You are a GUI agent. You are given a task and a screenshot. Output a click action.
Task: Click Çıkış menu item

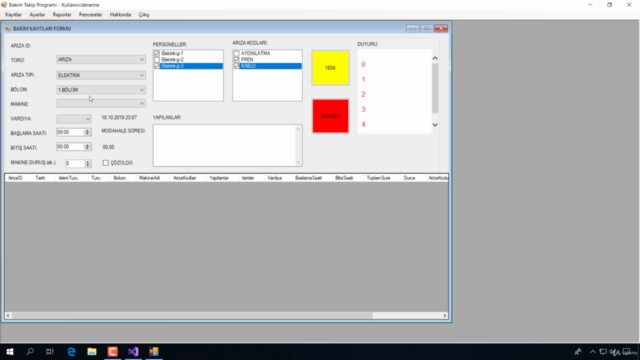144,15
